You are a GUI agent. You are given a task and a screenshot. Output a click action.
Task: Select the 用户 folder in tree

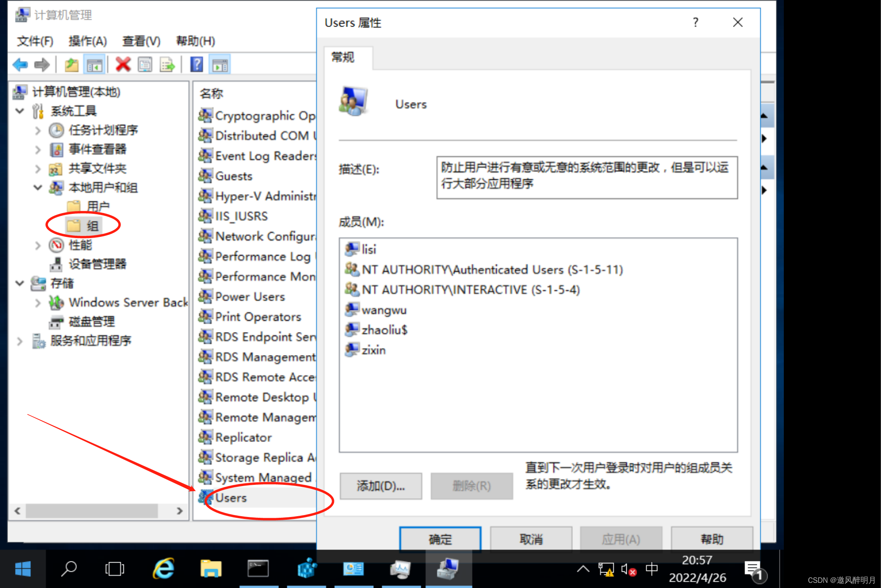(98, 206)
